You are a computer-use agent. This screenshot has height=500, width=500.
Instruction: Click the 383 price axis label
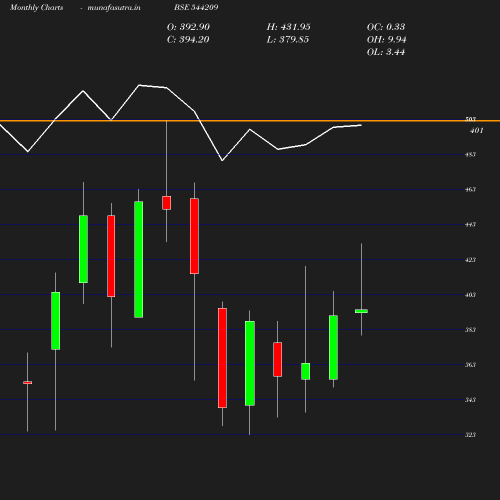pos(470,330)
